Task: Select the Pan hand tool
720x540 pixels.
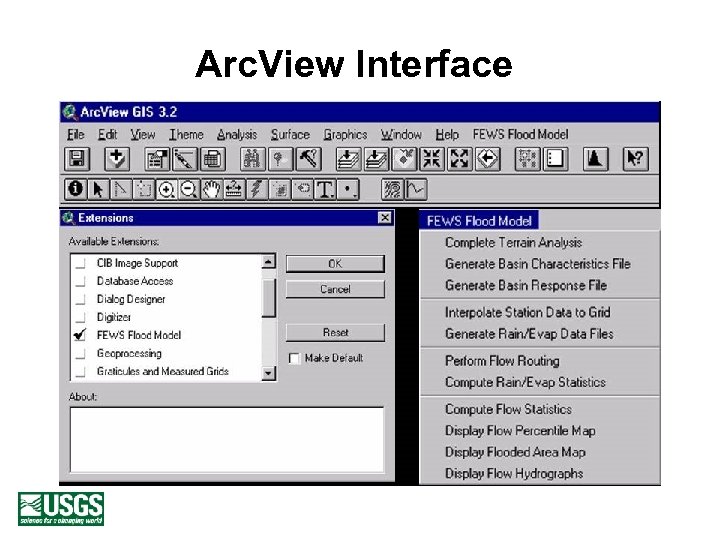Action: (211, 189)
